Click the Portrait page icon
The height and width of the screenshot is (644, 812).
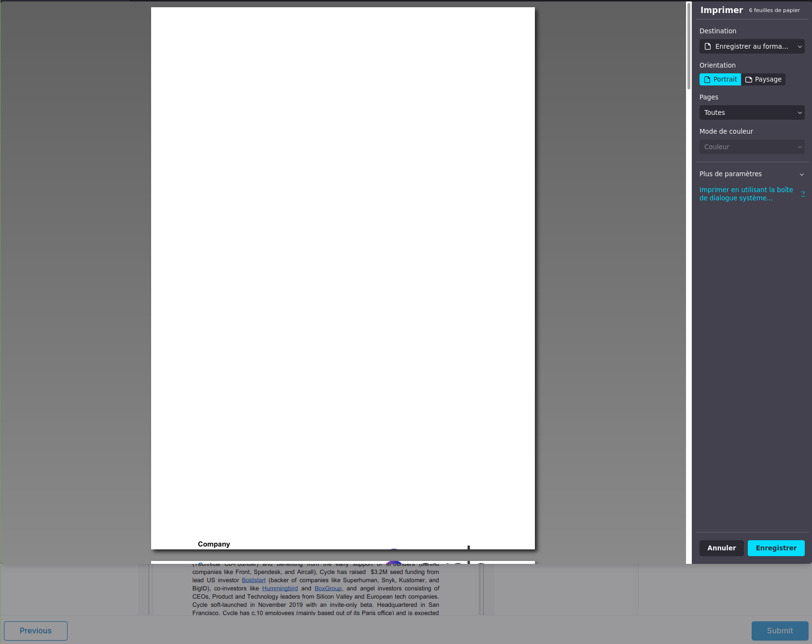point(708,79)
